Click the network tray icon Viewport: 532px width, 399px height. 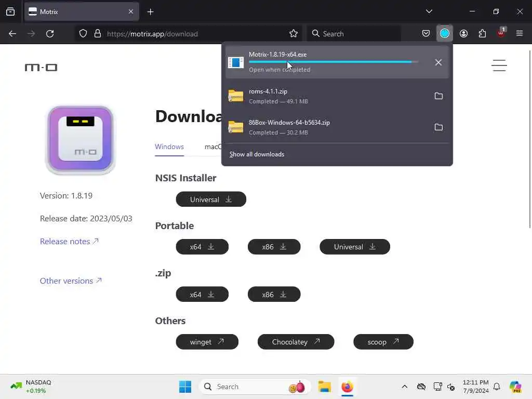tap(437, 387)
